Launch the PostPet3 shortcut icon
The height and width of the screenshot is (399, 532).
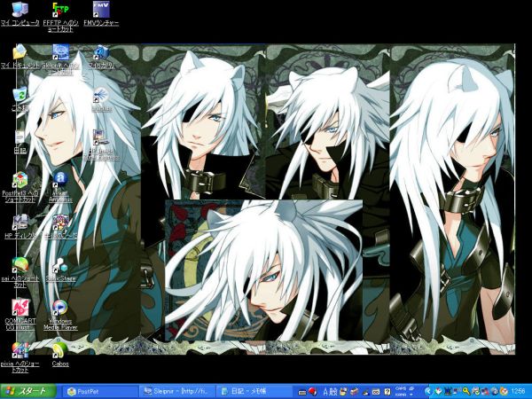coord(20,180)
